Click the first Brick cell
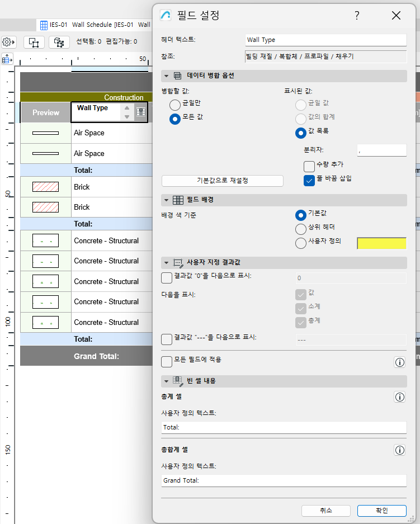420x524 pixels. 112,187
